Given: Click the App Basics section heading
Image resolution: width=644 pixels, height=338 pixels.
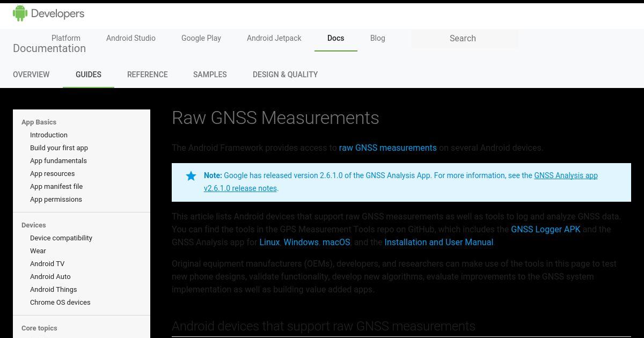Looking at the screenshot, I should coord(39,122).
